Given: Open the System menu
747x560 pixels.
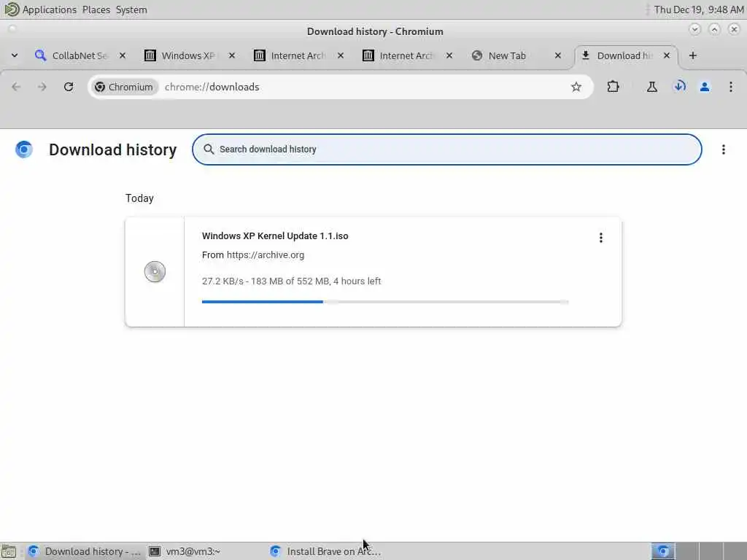Looking at the screenshot, I should point(131,9).
